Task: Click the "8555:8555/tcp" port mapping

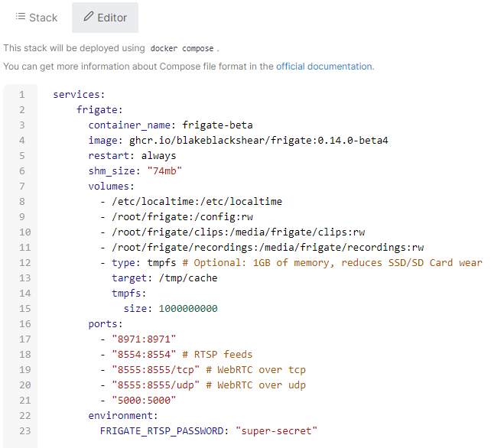Action: pos(155,370)
